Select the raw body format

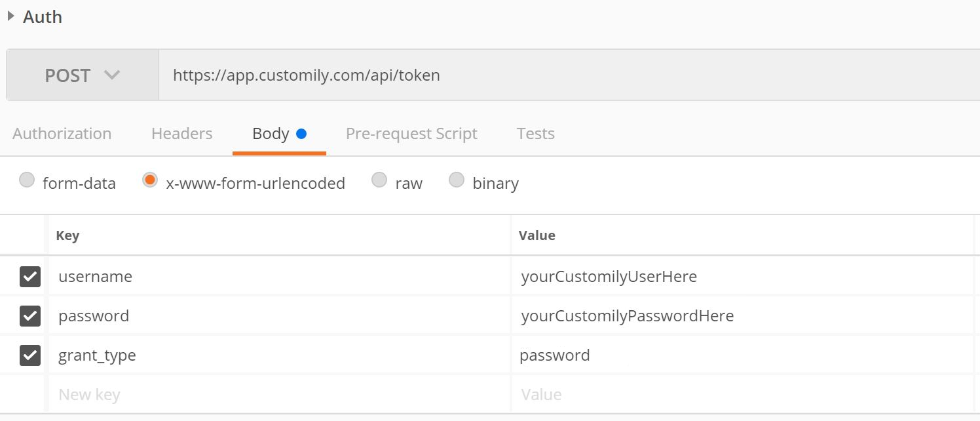(379, 179)
